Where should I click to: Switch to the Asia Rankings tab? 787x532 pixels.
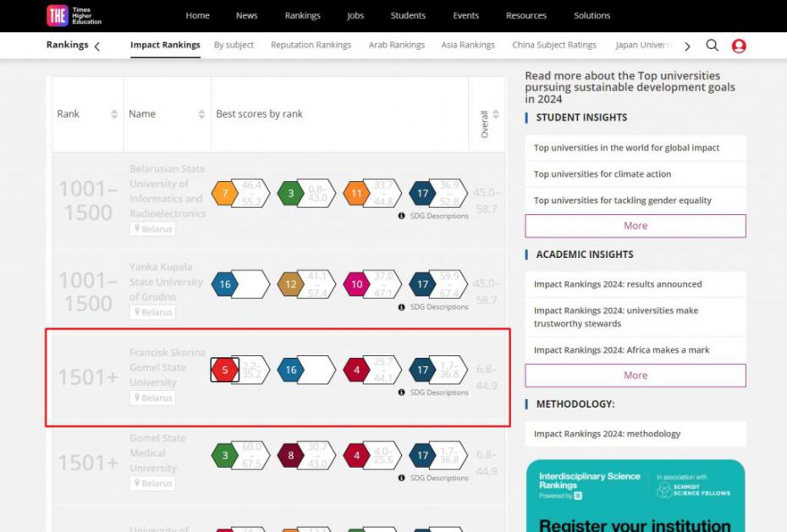point(468,45)
